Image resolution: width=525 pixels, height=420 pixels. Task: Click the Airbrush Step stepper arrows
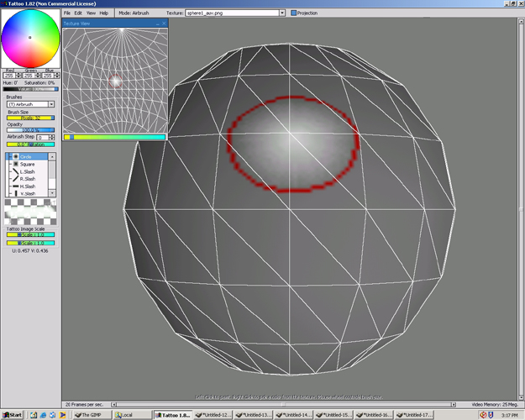[52, 137]
